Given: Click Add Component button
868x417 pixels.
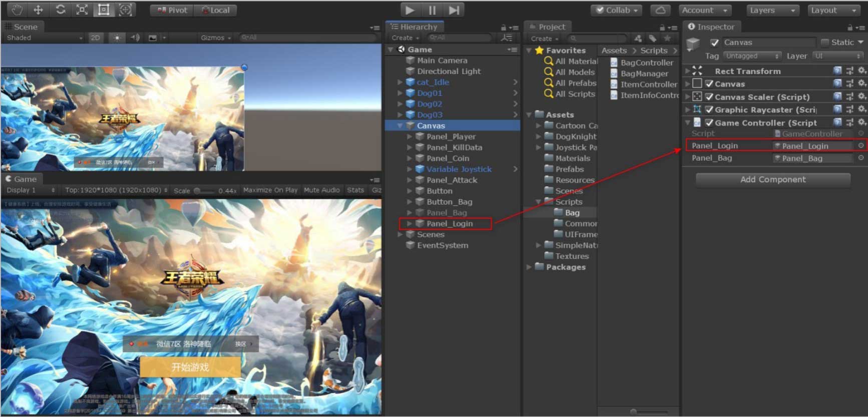Looking at the screenshot, I should pos(773,180).
